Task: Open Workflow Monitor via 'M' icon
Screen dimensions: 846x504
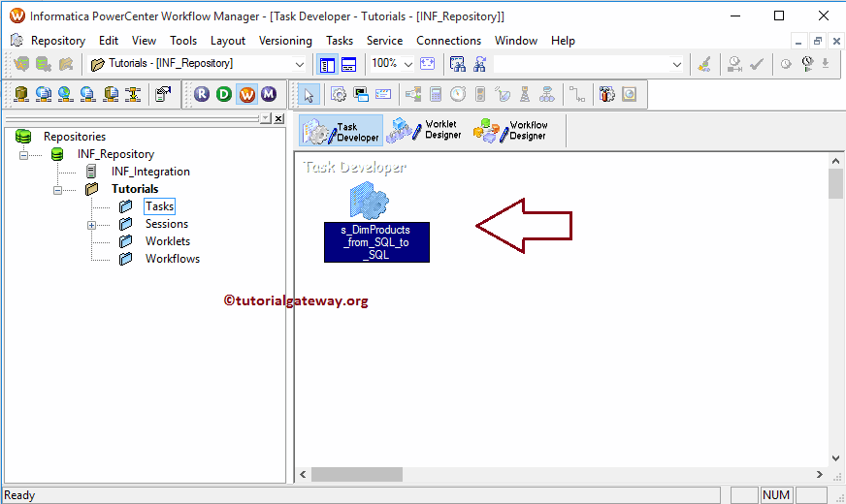Action: click(x=269, y=94)
